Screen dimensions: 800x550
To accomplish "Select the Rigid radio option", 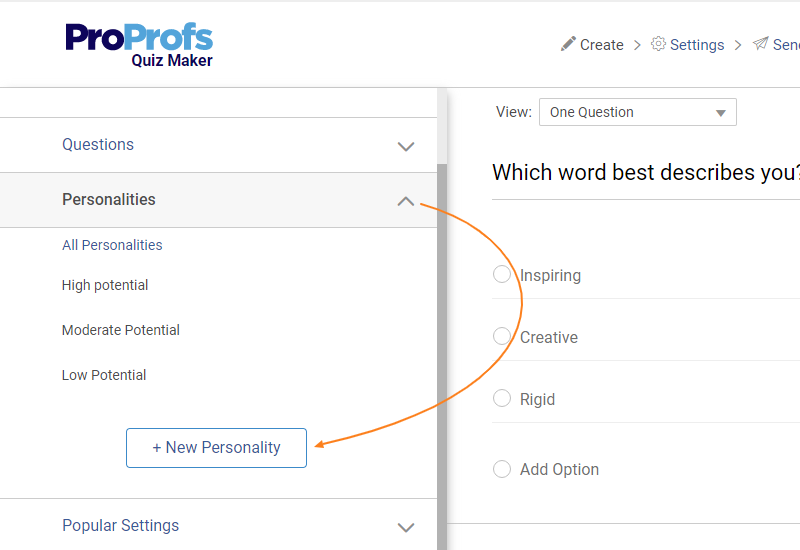I will coord(502,398).
